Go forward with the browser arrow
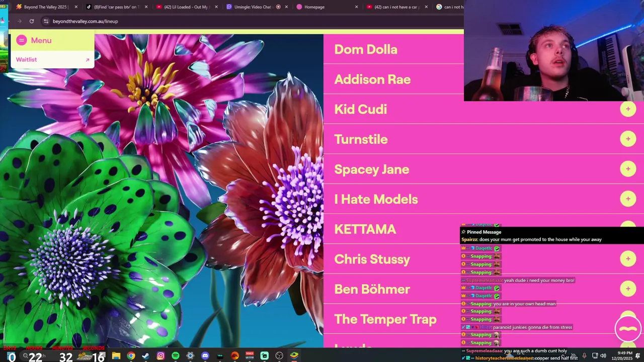Viewport: 644px width, 362px height. [19, 21]
